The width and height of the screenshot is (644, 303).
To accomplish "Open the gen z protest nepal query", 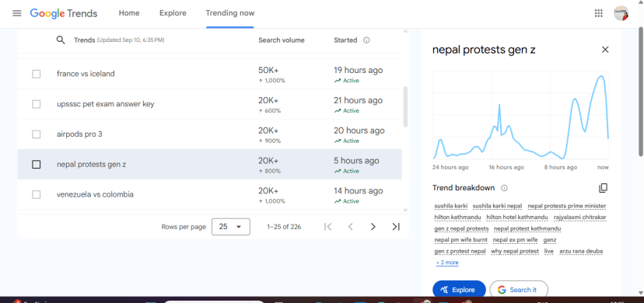I will click(460, 251).
